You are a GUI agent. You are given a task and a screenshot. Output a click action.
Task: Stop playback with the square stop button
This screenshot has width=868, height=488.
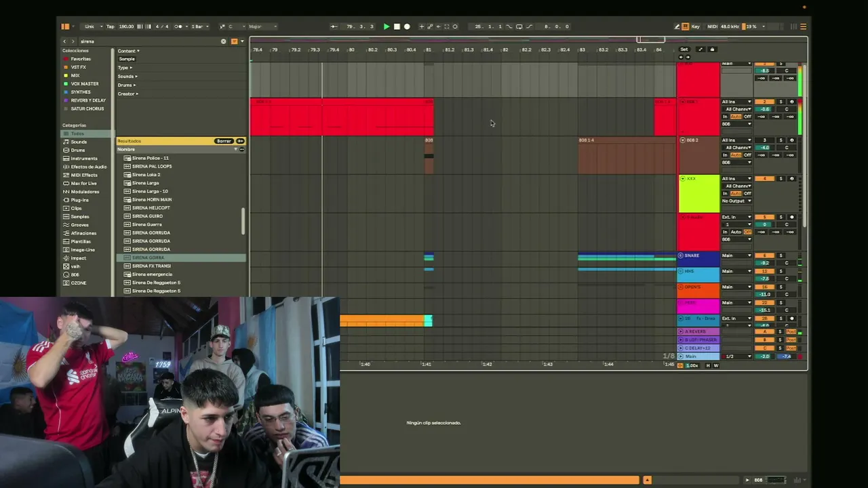coord(397,26)
